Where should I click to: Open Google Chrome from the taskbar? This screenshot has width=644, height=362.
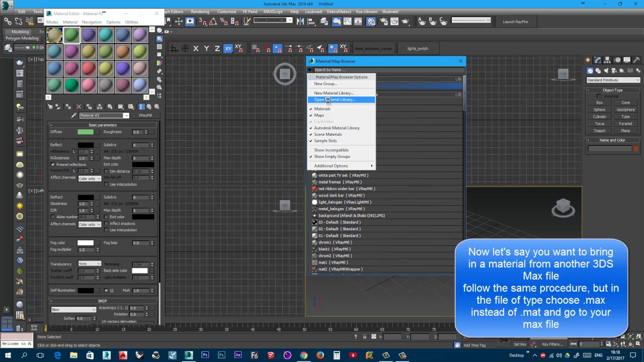304,355
